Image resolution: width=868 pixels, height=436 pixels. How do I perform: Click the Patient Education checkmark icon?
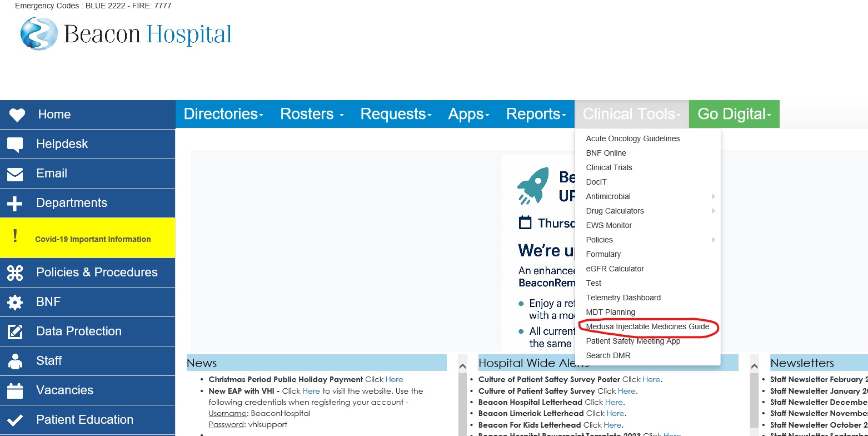tap(15, 420)
